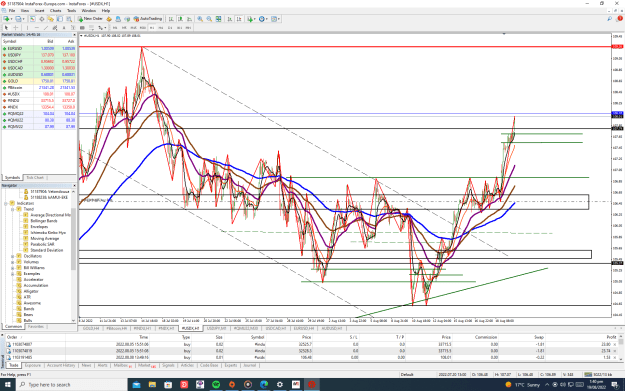Toggle chart auto scroll
This screenshot has height=391, width=625.
coord(230,19)
